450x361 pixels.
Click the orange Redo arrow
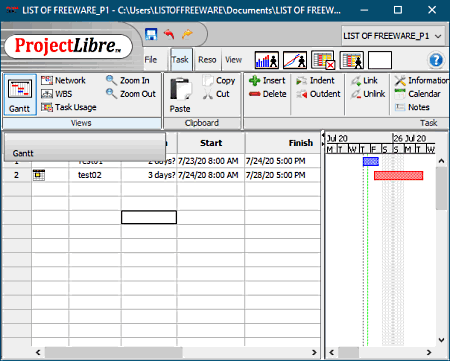pyautogui.click(x=187, y=34)
